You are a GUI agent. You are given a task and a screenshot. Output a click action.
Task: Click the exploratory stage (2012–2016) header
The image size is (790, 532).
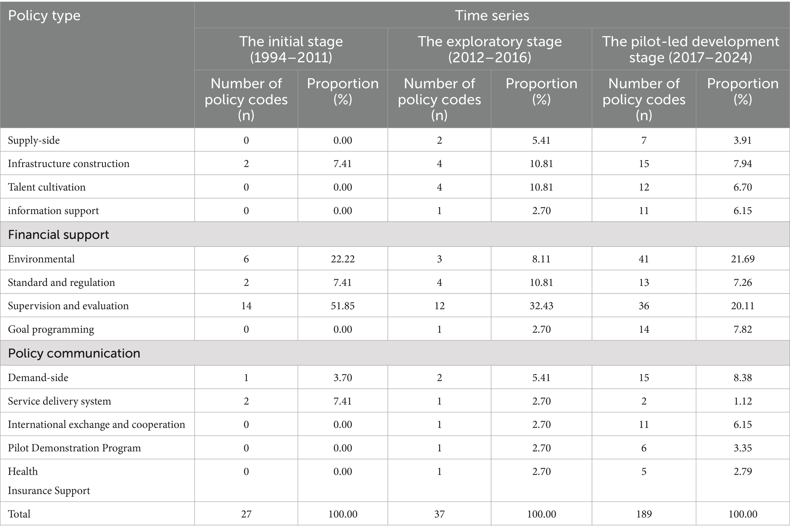[490, 49]
